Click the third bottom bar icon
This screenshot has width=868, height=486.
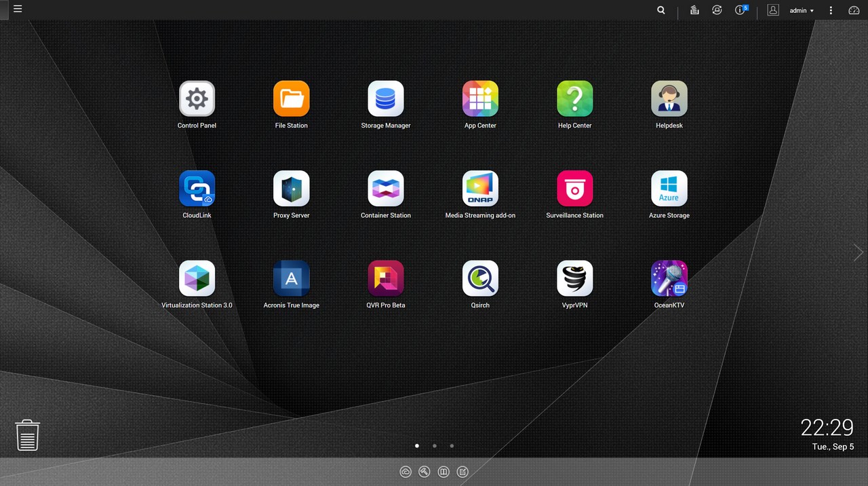(443, 472)
